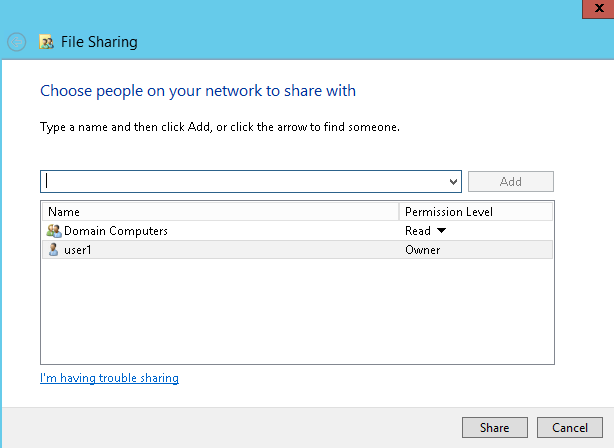The width and height of the screenshot is (614, 448).
Task: Click the Owner permission text for user1
Action: [423, 250]
